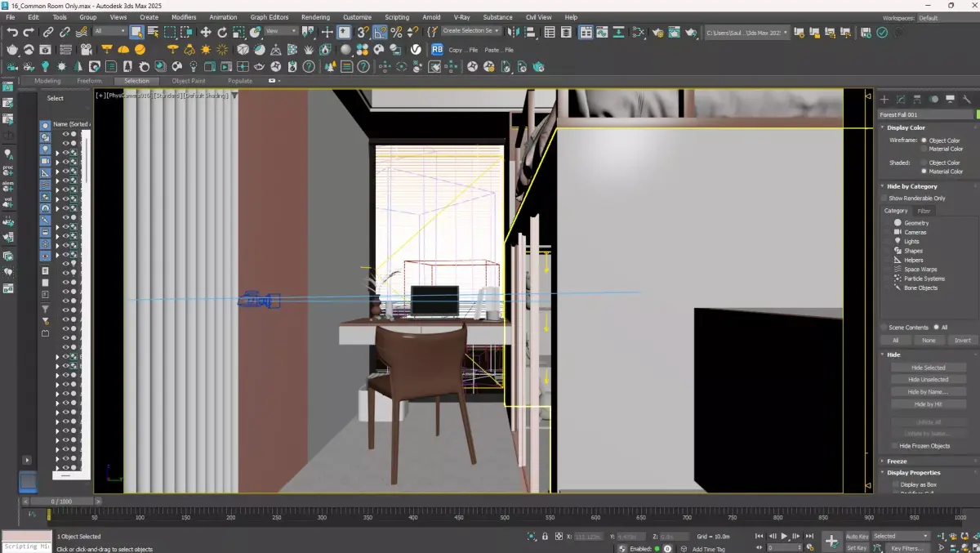Screen dimensions: 980x553
Task: Switch to the Filter tab in Hide by Category
Action: point(924,211)
